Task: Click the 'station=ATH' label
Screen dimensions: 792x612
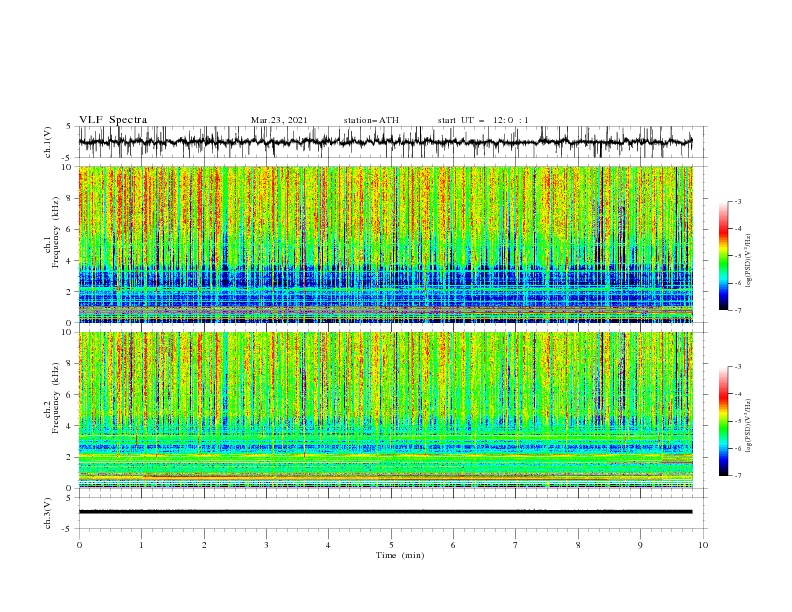Action: (x=371, y=120)
